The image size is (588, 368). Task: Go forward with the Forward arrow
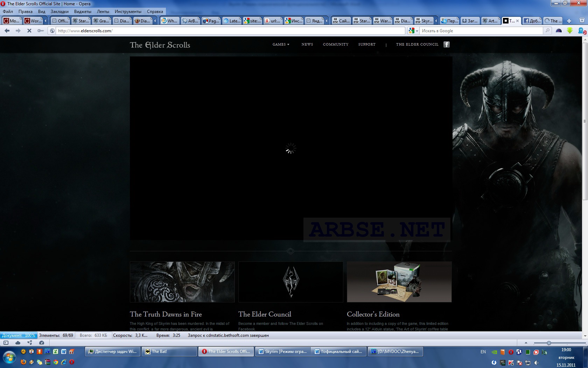(x=18, y=31)
